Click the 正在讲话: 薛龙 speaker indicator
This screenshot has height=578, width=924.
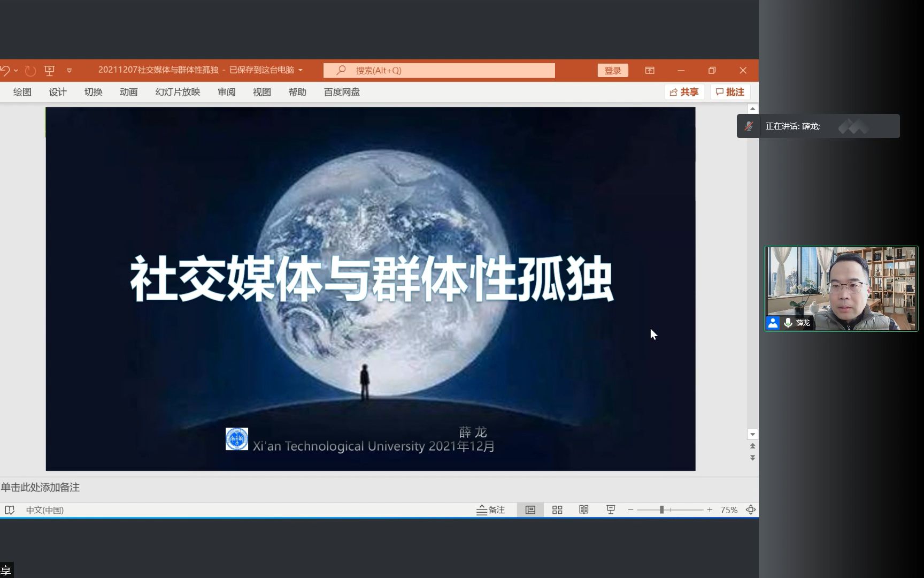coord(792,126)
